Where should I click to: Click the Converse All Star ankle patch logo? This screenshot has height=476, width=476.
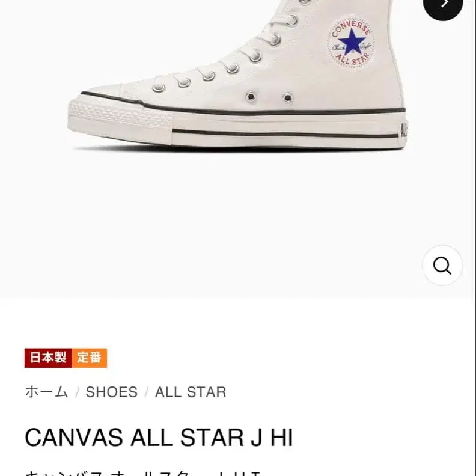350,41
